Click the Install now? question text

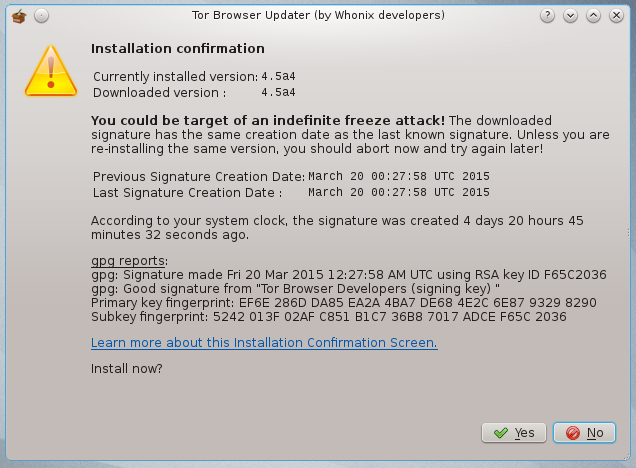pos(127,368)
